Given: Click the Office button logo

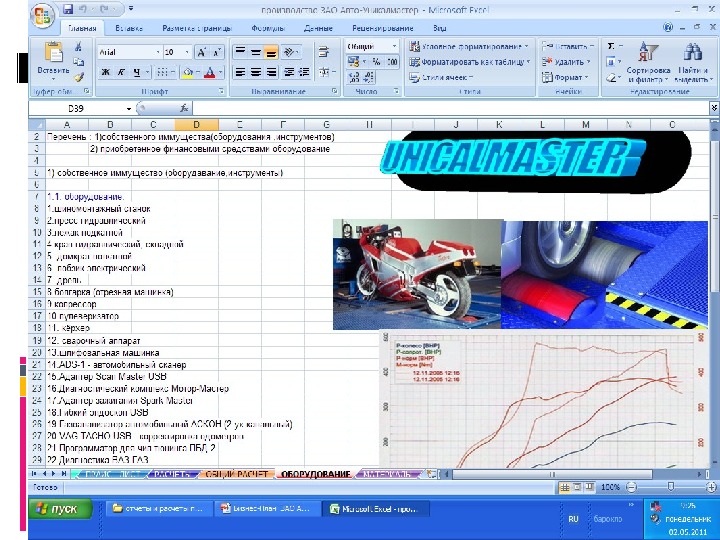Looking at the screenshot, I should click(x=42, y=16).
